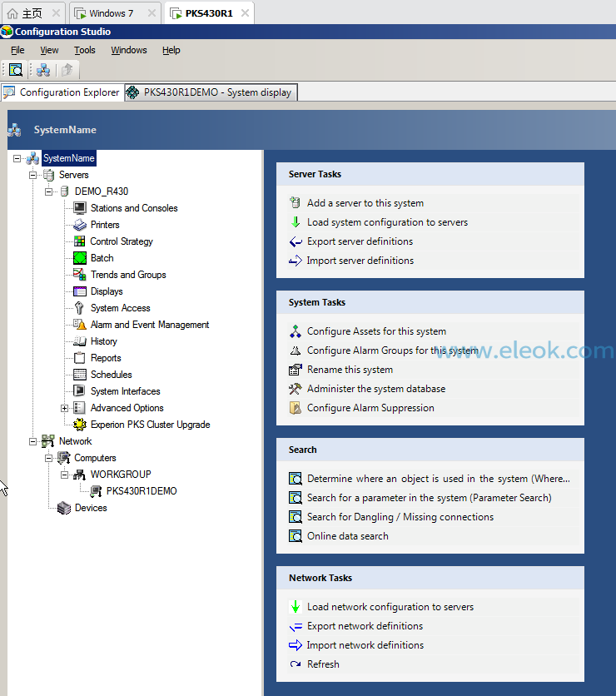The height and width of the screenshot is (696, 616).
Task: Click Online data search link
Action: click(347, 536)
